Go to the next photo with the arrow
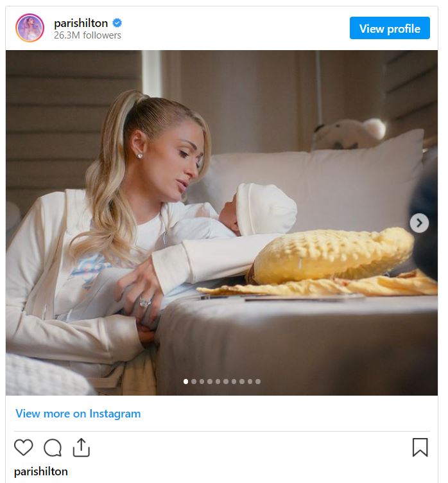The height and width of the screenshot is (483, 448). (419, 223)
